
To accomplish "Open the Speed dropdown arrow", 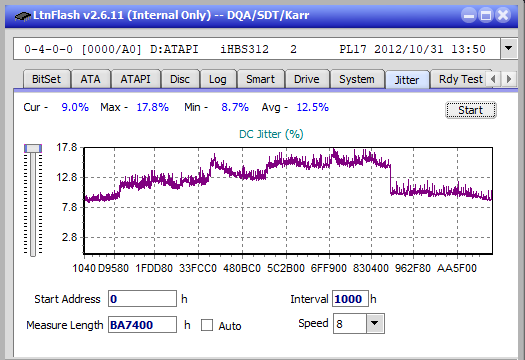I will point(375,323).
